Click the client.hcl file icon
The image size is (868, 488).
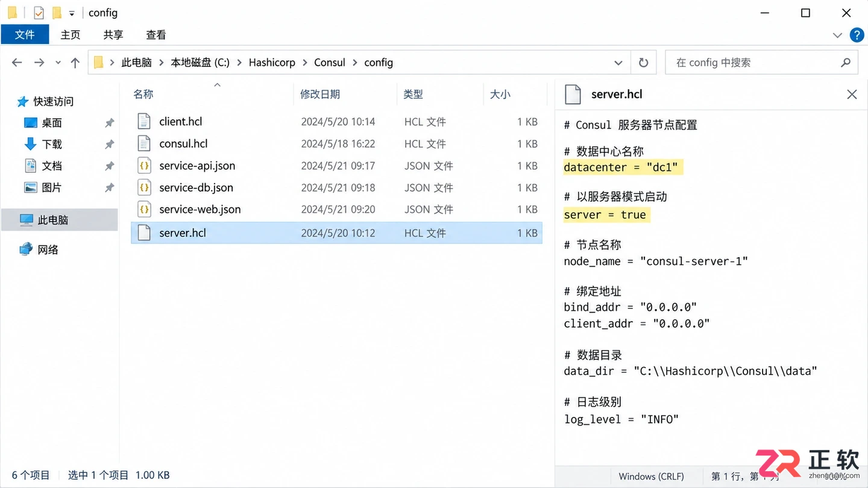(144, 122)
